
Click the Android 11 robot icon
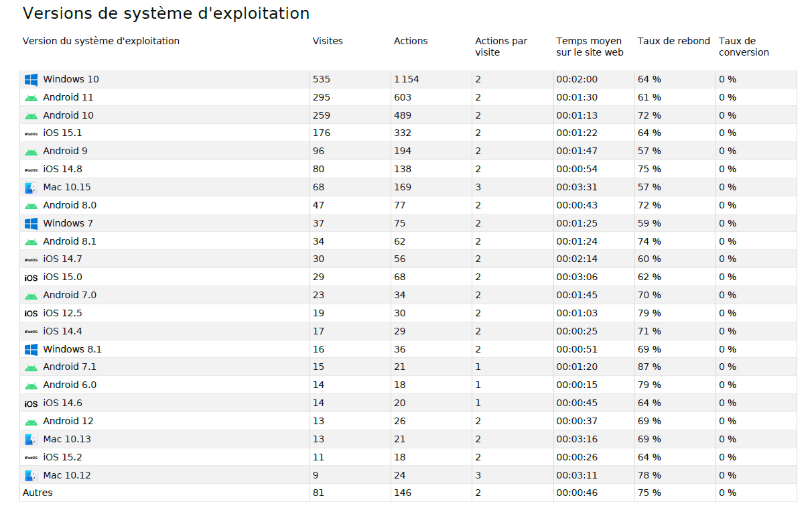coord(31,98)
